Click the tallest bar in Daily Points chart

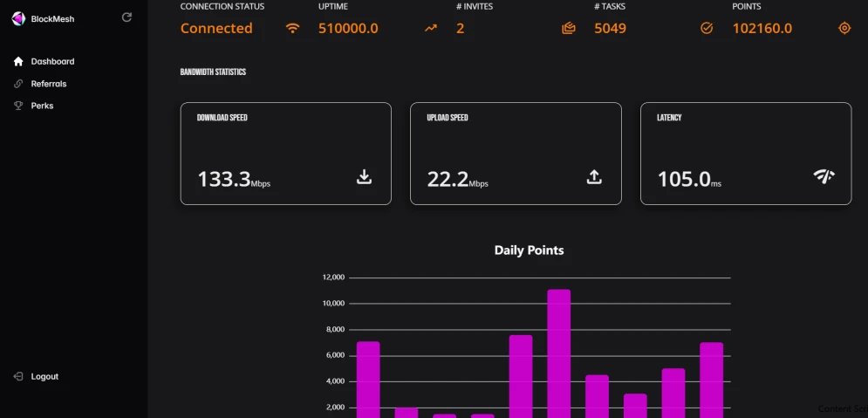[558, 353]
